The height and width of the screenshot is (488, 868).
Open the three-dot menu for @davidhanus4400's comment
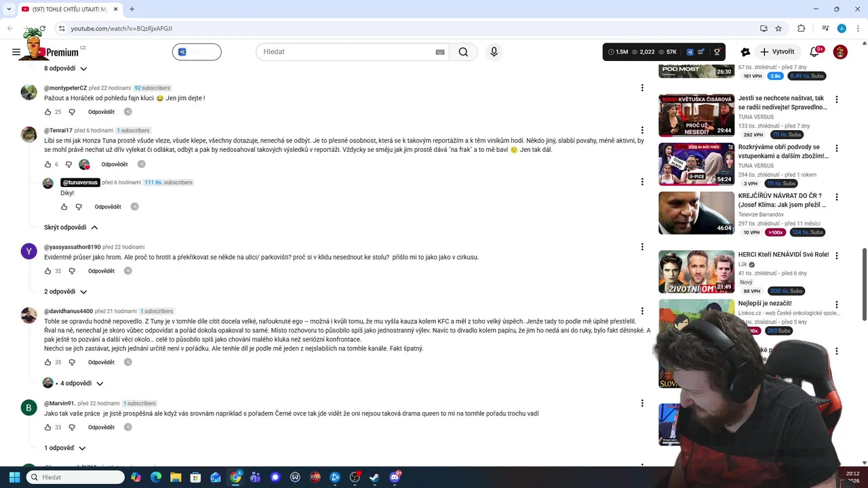pos(642,311)
